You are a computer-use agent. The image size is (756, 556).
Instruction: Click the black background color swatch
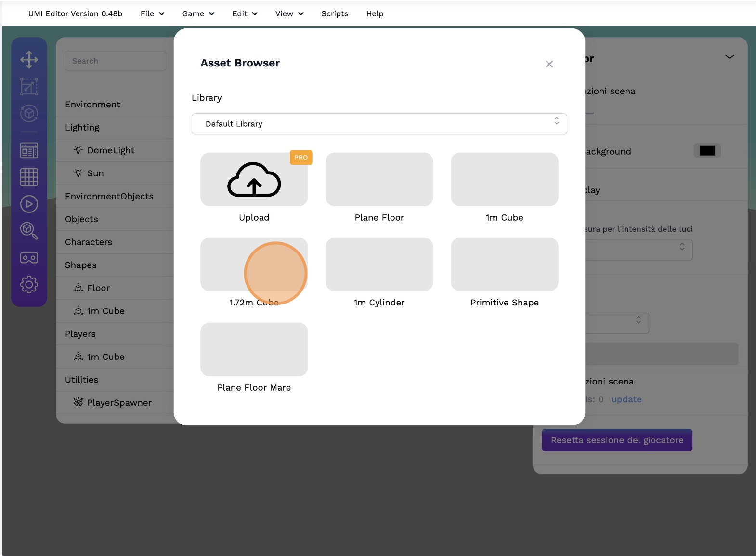point(707,151)
